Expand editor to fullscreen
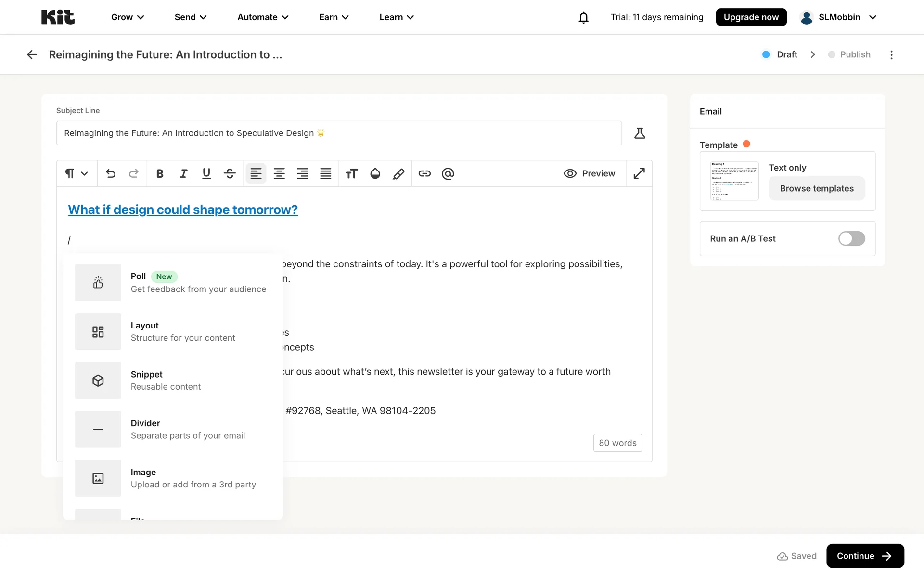 click(639, 173)
